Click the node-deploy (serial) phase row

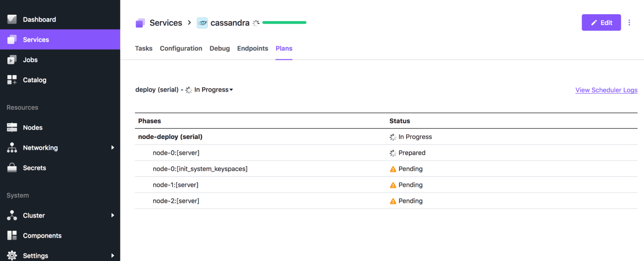click(386, 137)
